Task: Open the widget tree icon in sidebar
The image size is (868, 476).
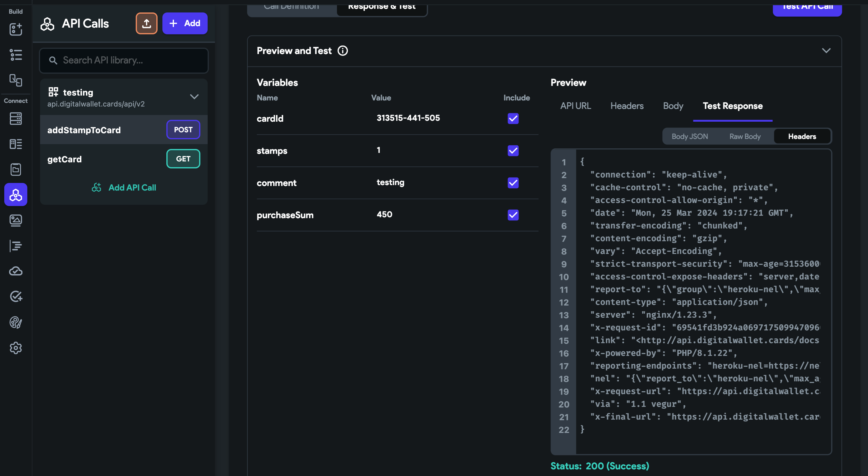Action: (x=15, y=55)
